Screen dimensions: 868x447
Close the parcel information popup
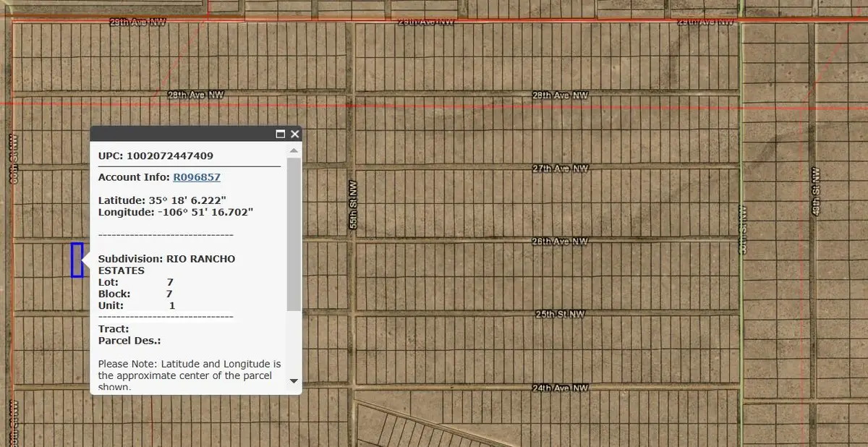click(294, 134)
